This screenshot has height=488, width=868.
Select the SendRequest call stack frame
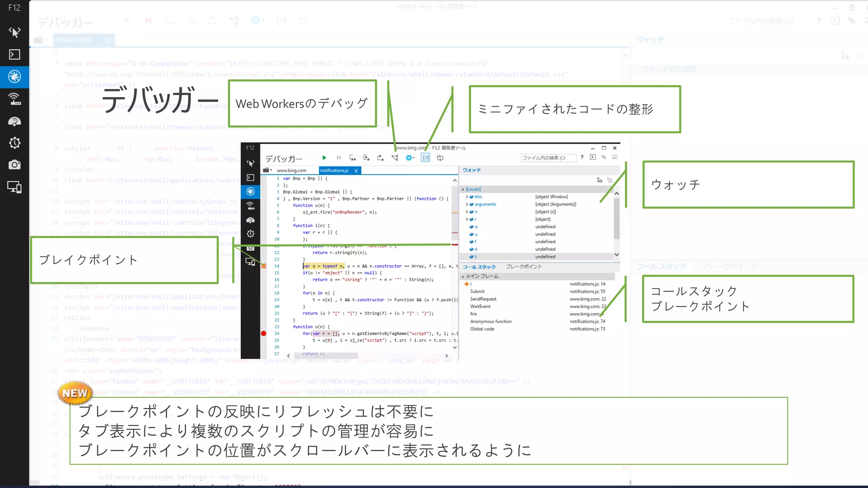(537, 299)
